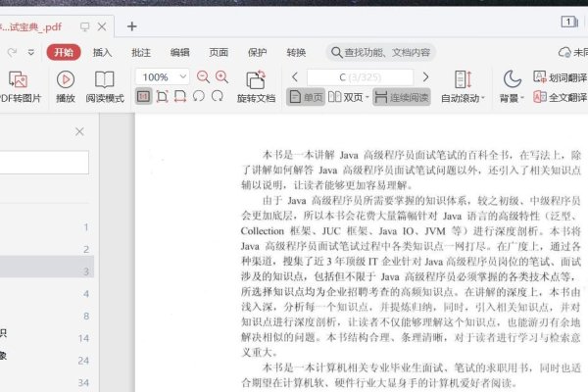Expand the quick access toolbar dropdown arrow
This screenshot has width=588, height=392.
(x=31, y=52)
